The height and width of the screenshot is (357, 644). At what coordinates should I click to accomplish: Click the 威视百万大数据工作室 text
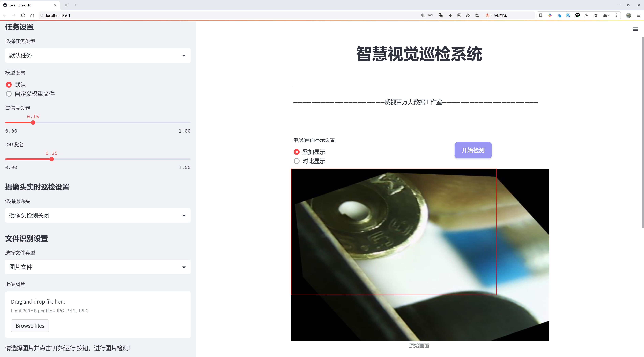(413, 102)
